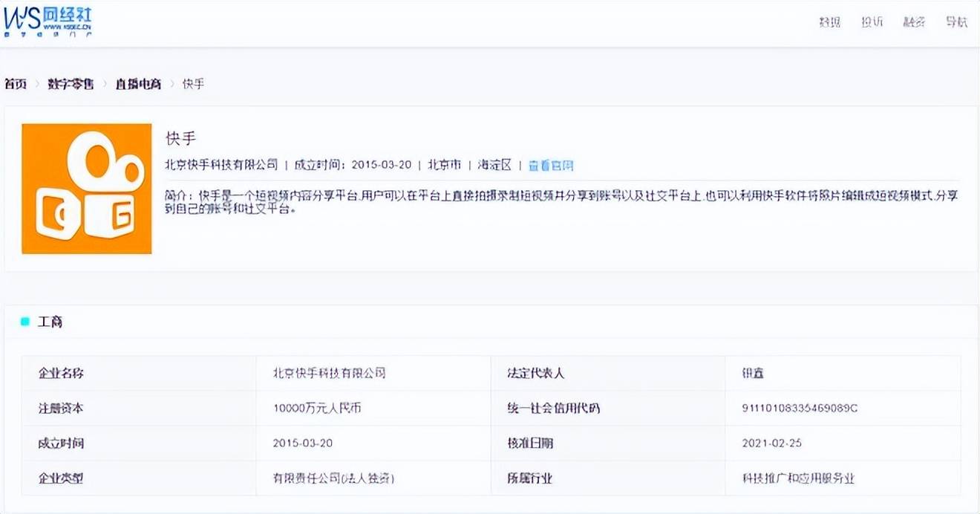The height and width of the screenshot is (514, 980).
Task: Click the 查看官网 link
Action: pyautogui.click(x=551, y=166)
